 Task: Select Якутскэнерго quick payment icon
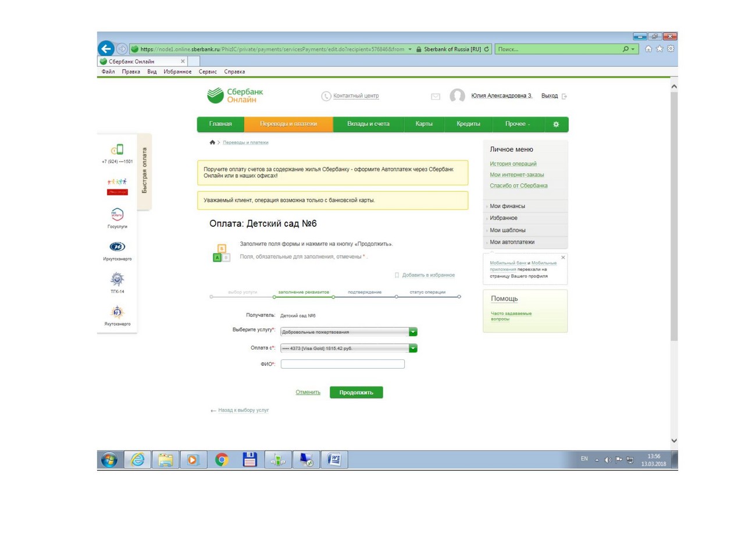(117, 312)
